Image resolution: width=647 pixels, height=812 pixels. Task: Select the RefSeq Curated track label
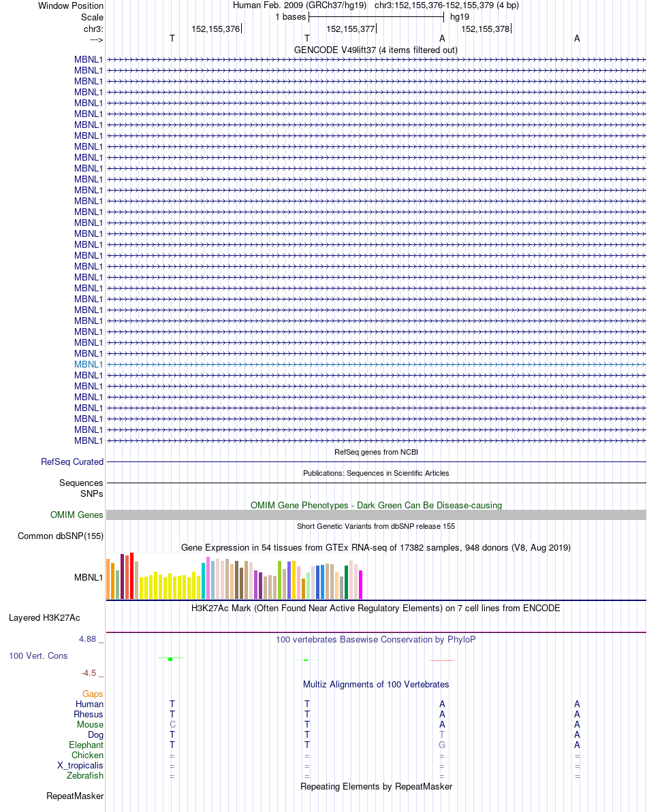72,462
